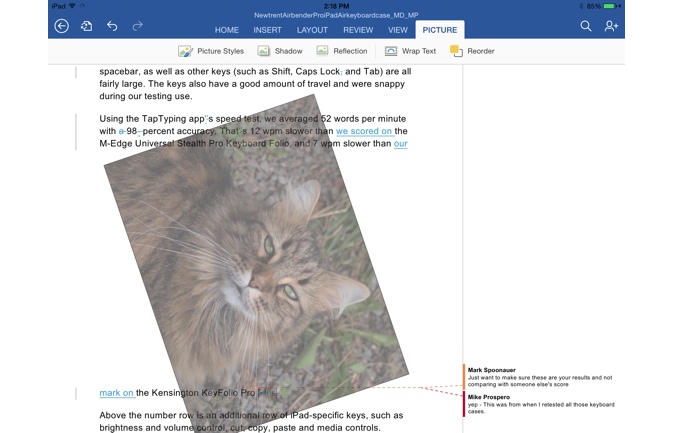Image resolution: width=673 pixels, height=433 pixels.
Task: Follow the 'we scored on' hyperlink
Action: [x=364, y=131]
